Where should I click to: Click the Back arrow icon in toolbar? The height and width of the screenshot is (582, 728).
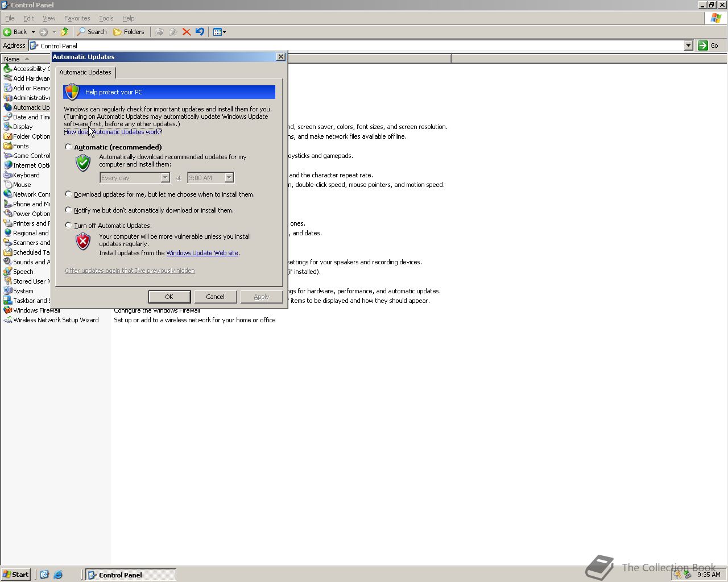tap(7, 32)
